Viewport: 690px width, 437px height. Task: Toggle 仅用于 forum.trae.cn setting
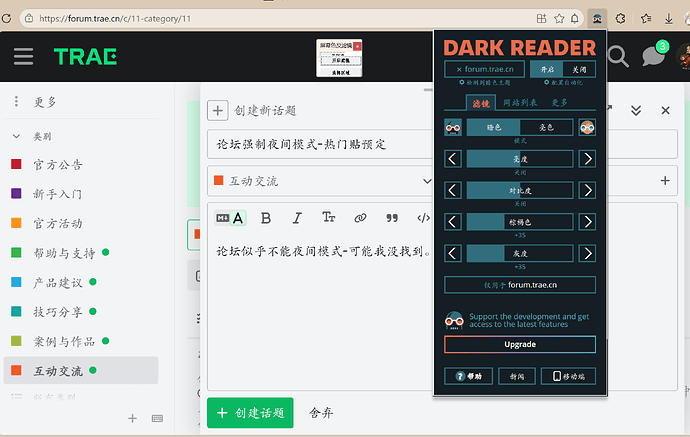[x=520, y=285]
